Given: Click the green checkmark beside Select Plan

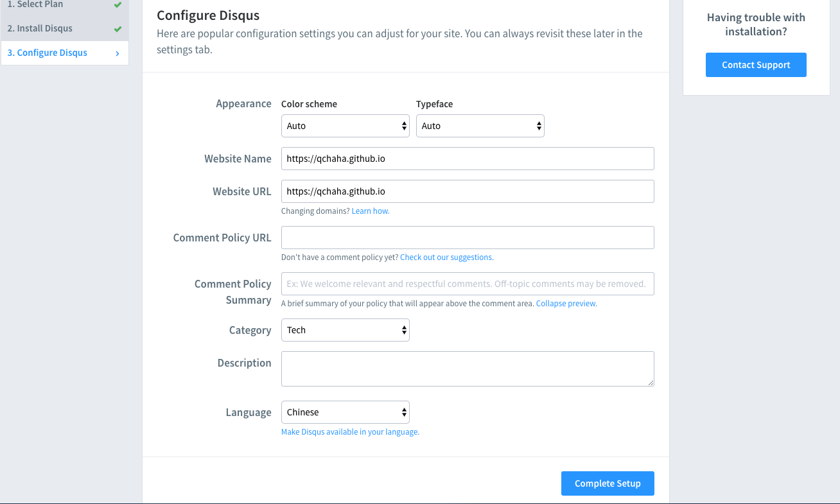Looking at the screenshot, I should 118,5.
